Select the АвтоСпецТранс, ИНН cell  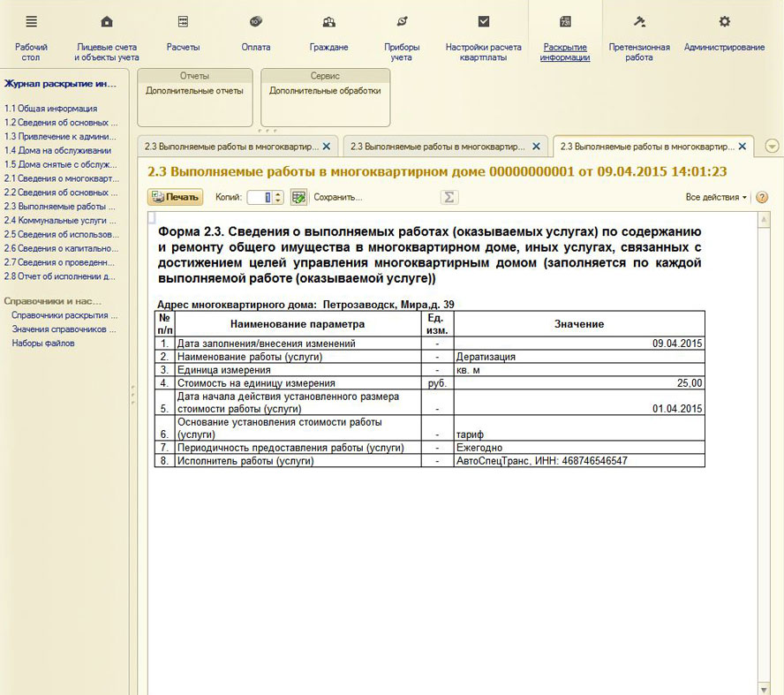(x=579, y=460)
